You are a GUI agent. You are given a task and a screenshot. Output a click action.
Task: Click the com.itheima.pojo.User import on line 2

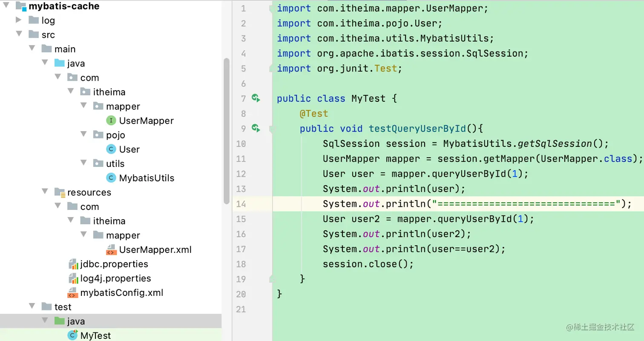point(377,23)
